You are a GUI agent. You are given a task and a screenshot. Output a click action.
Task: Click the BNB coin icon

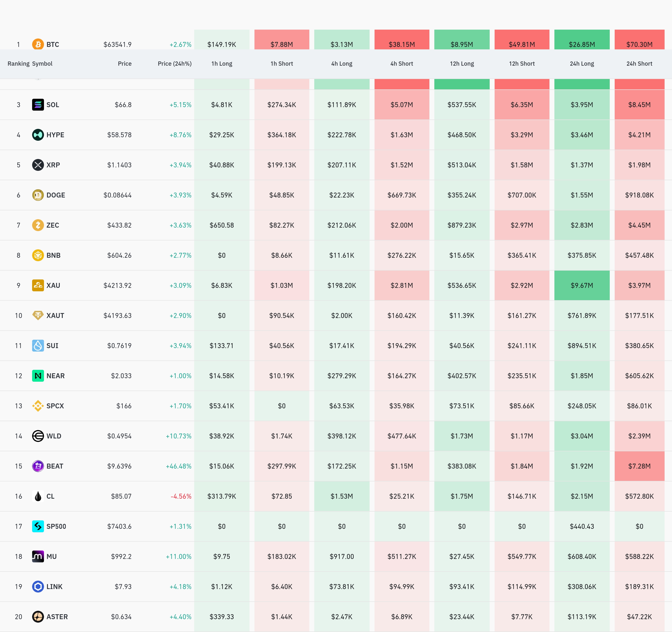(x=38, y=255)
